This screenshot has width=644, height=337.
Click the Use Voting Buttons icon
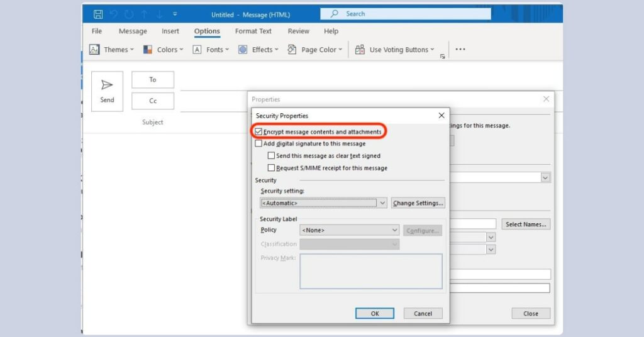click(x=360, y=50)
